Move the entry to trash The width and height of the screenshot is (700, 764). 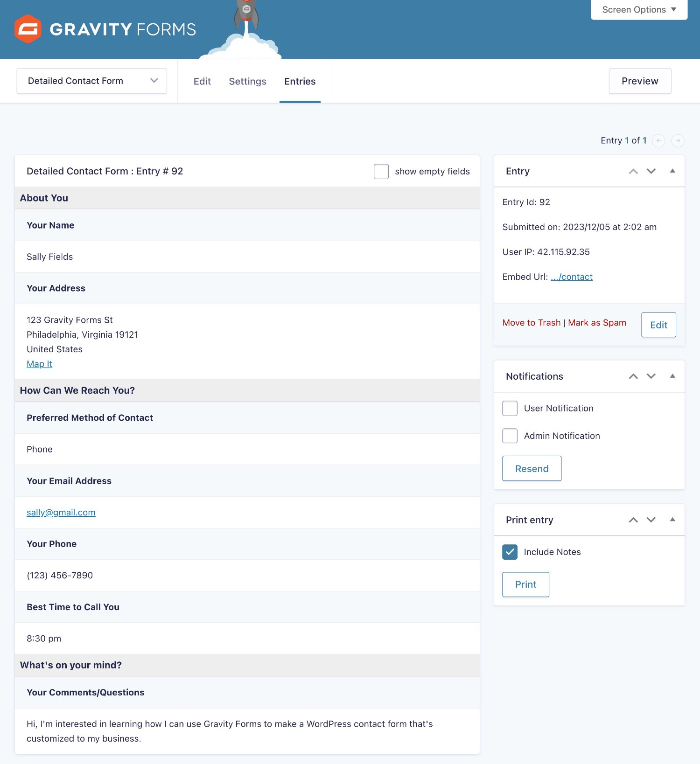click(x=531, y=323)
